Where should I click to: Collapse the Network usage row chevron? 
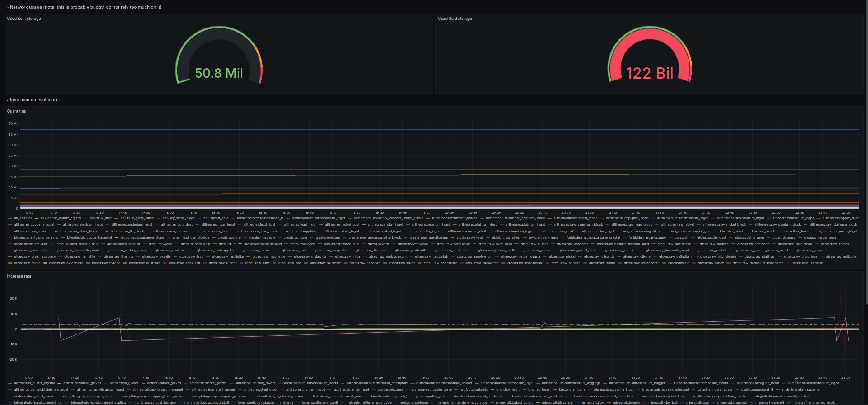coord(8,7)
